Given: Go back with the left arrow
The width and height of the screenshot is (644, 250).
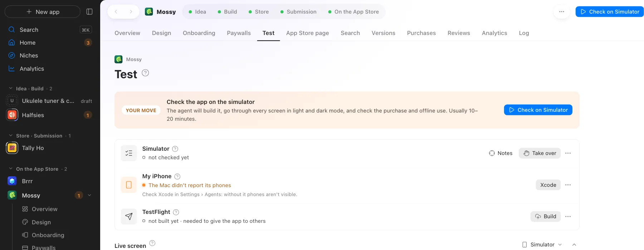Looking at the screenshot, I should coord(116,12).
